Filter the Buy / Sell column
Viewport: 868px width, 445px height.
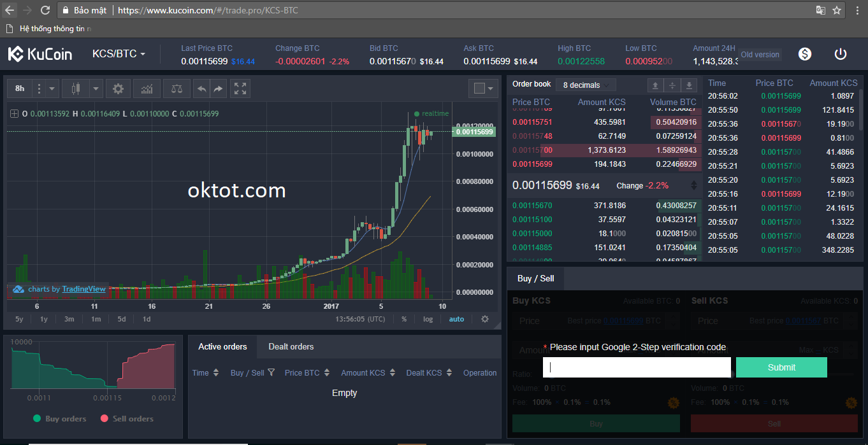point(271,372)
